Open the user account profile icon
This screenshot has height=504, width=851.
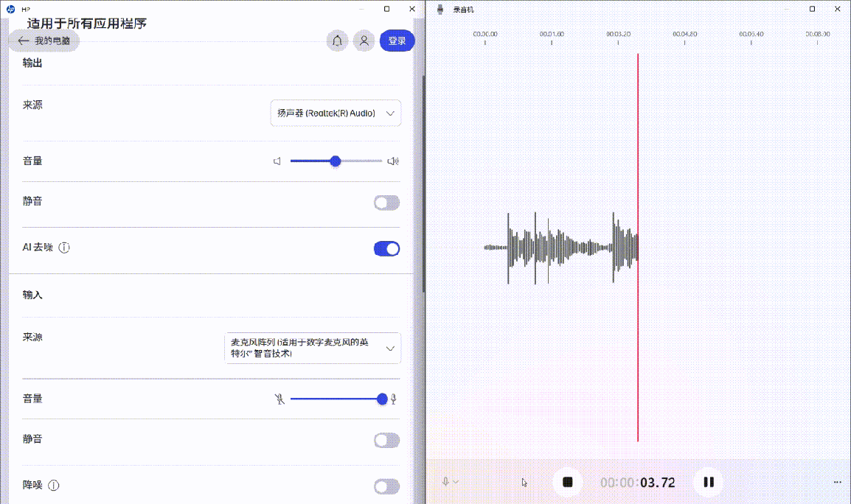[x=364, y=41]
